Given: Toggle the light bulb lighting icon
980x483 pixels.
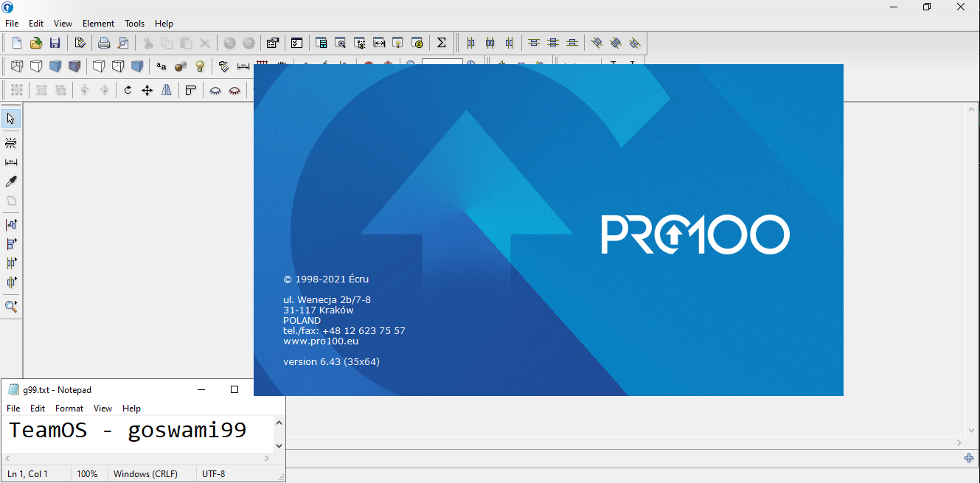Looking at the screenshot, I should click(200, 66).
